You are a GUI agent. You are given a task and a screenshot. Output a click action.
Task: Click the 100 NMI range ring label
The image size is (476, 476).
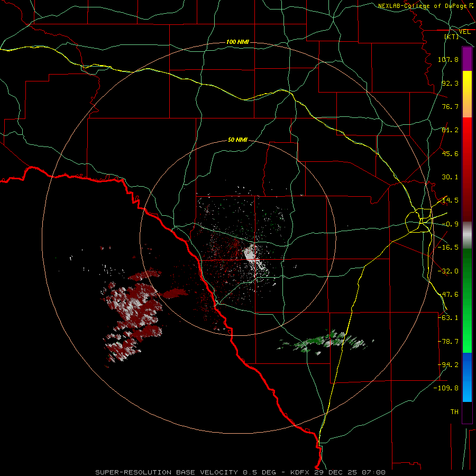pyautogui.click(x=237, y=42)
